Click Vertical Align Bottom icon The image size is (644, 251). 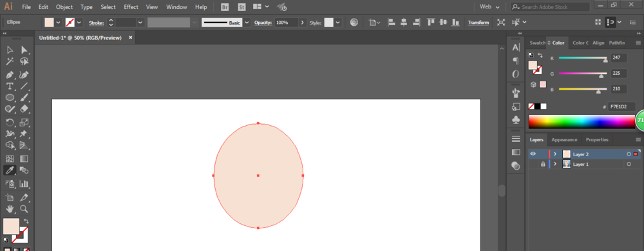coord(456,23)
